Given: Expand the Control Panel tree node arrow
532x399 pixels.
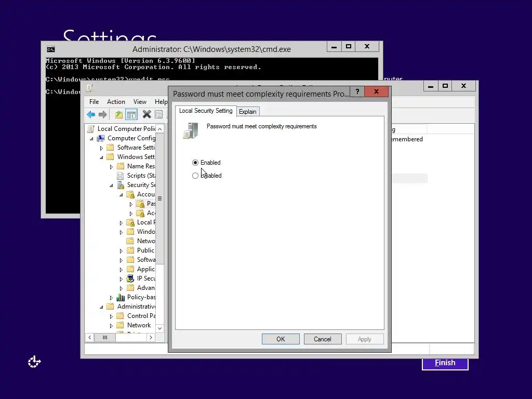Looking at the screenshot, I should (111, 316).
